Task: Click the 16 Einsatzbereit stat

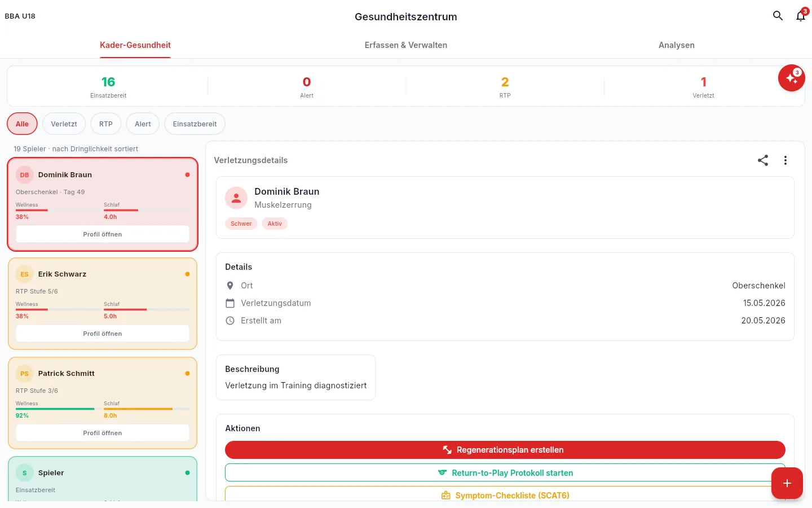Action: tap(108, 87)
